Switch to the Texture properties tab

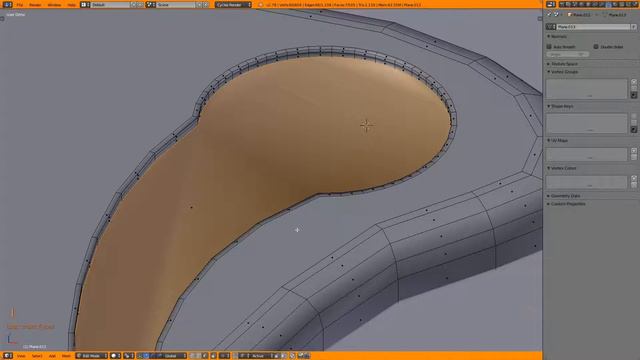click(622, 4)
